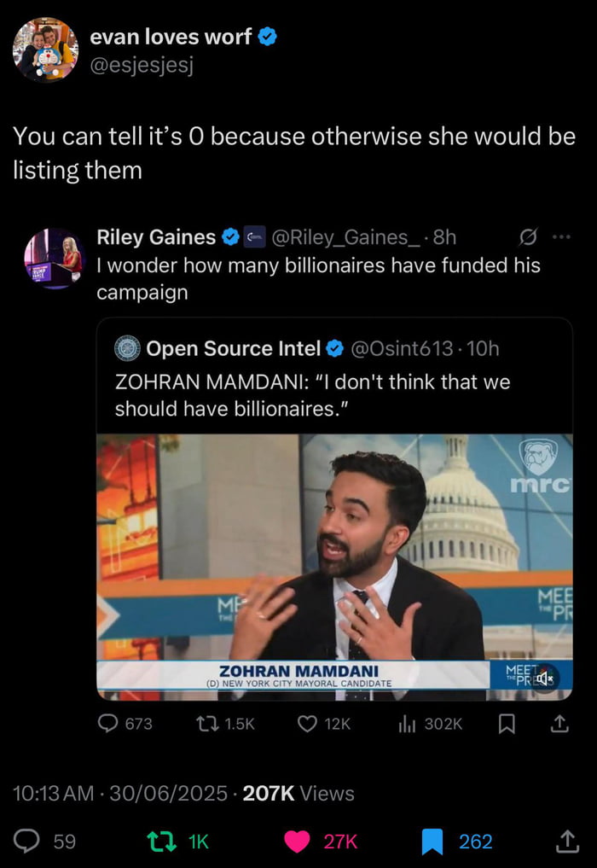
Task: Repost the quoted tweet showing 1.5K
Action: [206, 724]
